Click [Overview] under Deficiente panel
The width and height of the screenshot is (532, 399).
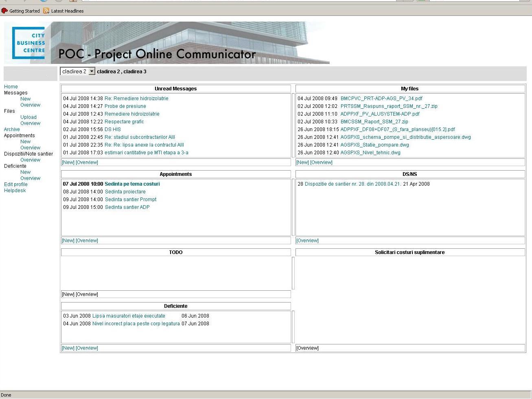click(x=87, y=348)
